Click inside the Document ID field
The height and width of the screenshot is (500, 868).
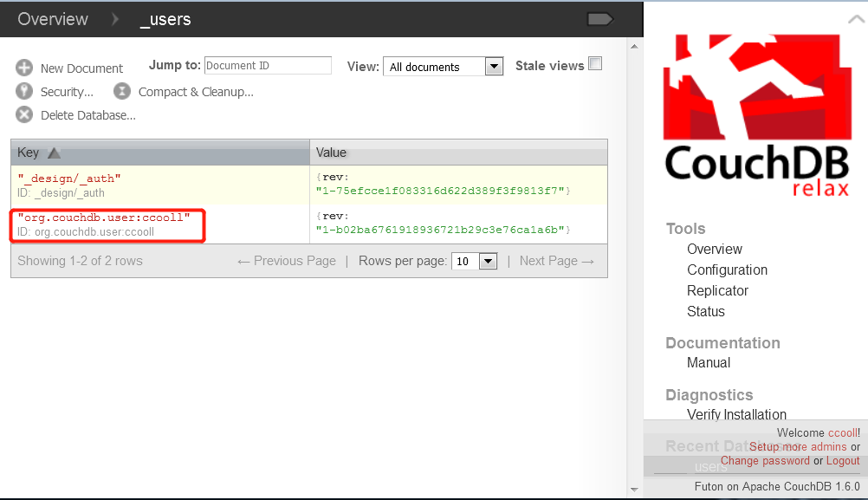pos(268,65)
